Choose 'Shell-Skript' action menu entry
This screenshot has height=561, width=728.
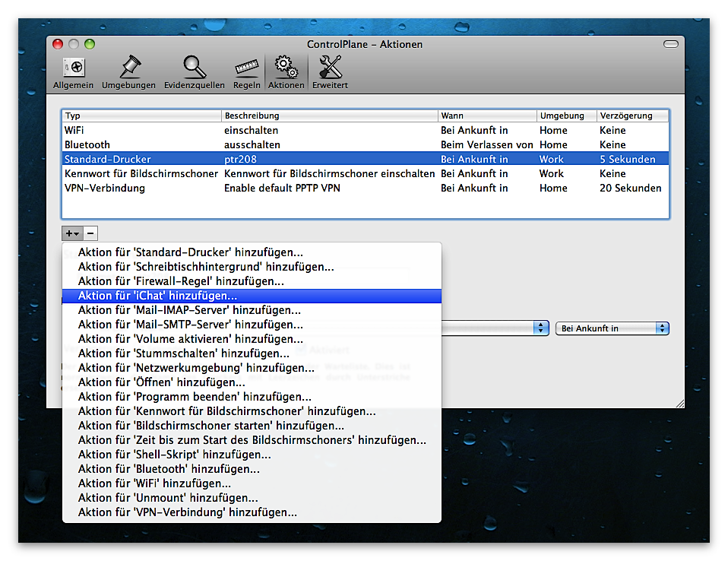click(252, 454)
